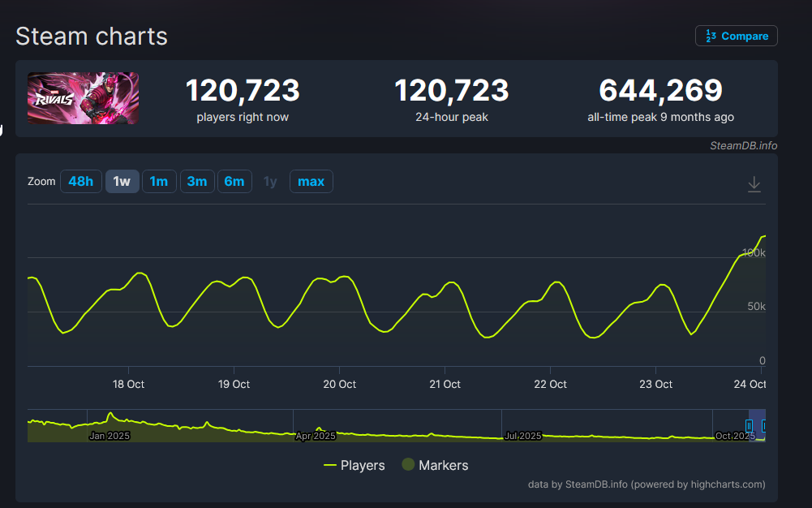Screen dimensions: 812x508
Task: Set zoom to 48h
Action: [x=81, y=181]
